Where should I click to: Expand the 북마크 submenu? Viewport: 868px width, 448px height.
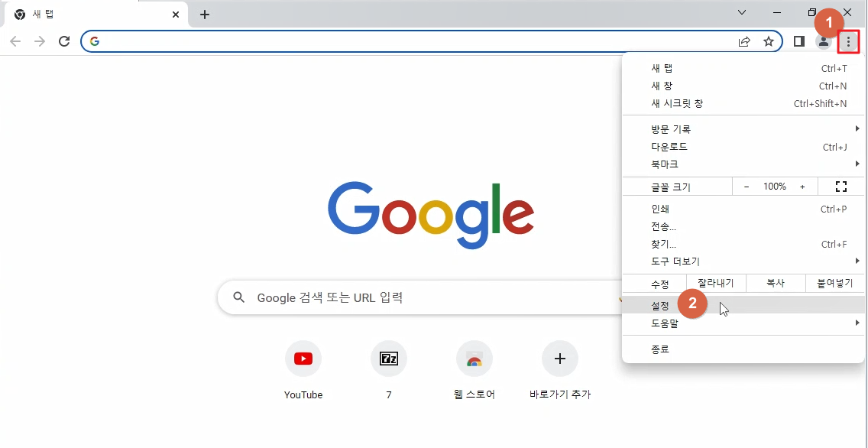744,164
